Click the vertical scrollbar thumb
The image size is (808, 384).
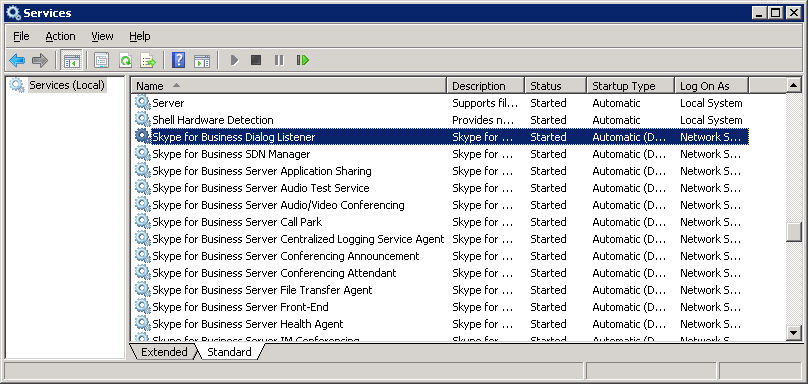pos(794,231)
